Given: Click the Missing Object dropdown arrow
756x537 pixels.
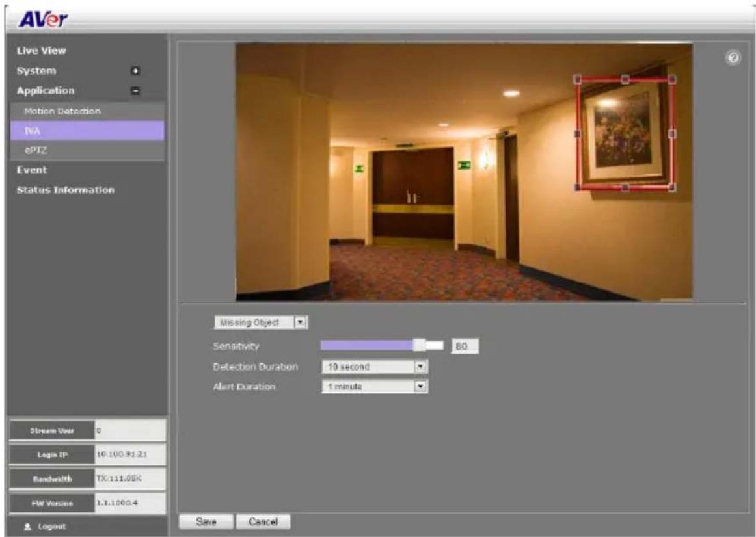Looking at the screenshot, I should click(301, 322).
